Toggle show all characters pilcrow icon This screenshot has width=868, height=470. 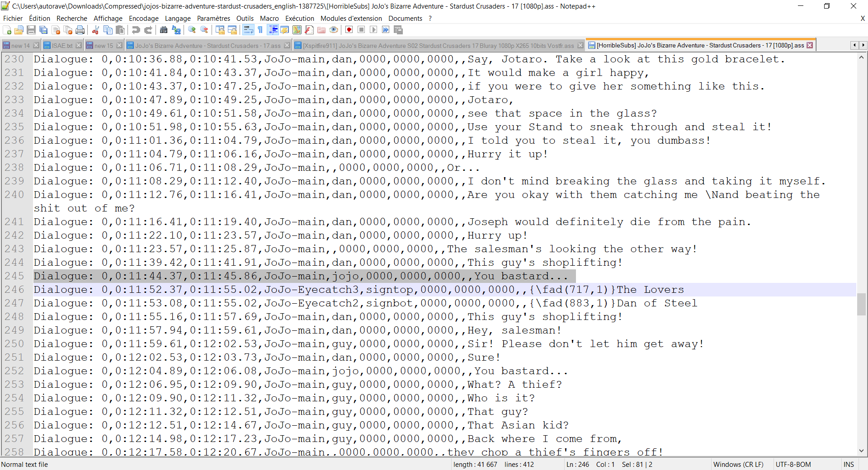[260, 30]
